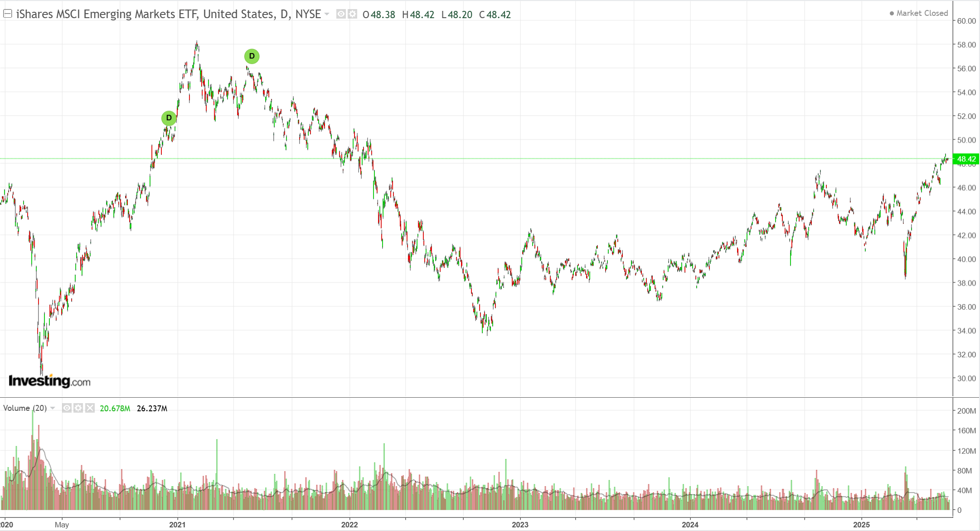The image size is (980, 531).
Task: Open Volume indicator settings gear
Action: click(x=78, y=408)
